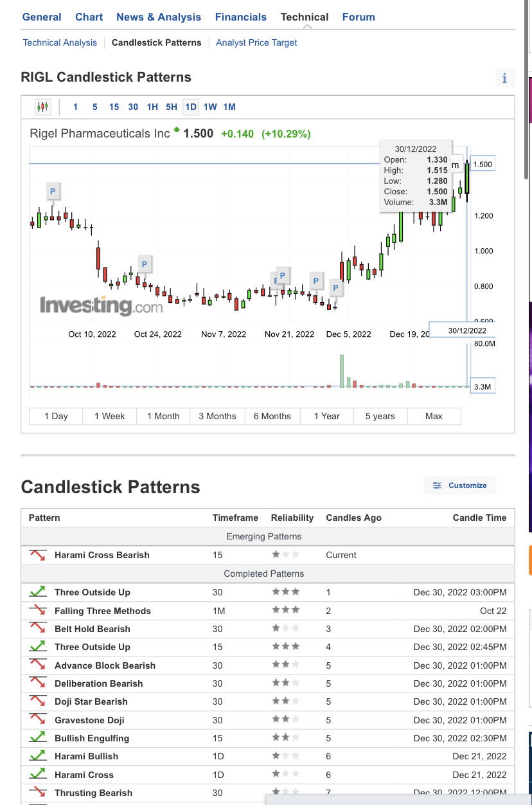Set chart interval to 1W

click(x=210, y=107)
